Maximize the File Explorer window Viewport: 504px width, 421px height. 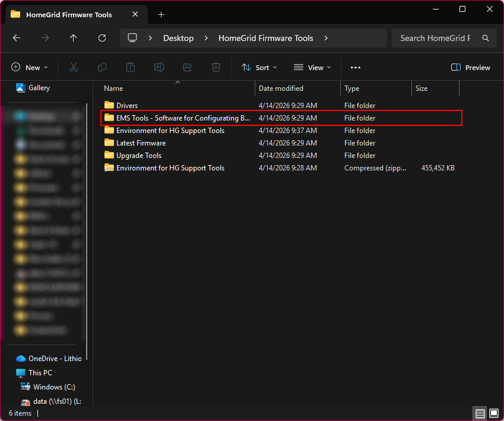[x=462, y=9]
